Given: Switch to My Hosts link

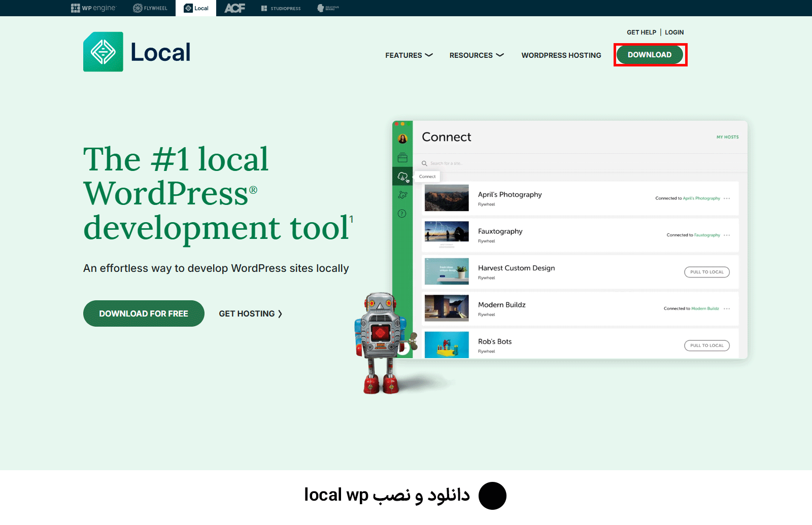Looking at the screenshot, I should (x=727, y=137).
